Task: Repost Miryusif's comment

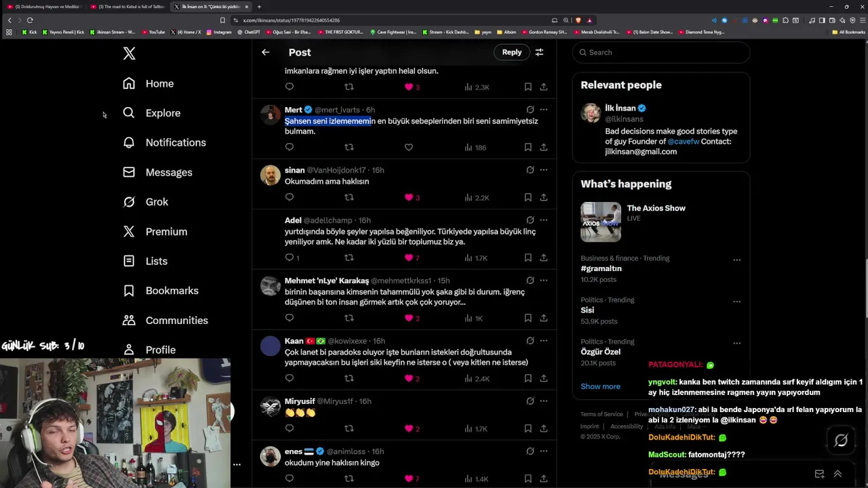Action: tap(349, 428)
